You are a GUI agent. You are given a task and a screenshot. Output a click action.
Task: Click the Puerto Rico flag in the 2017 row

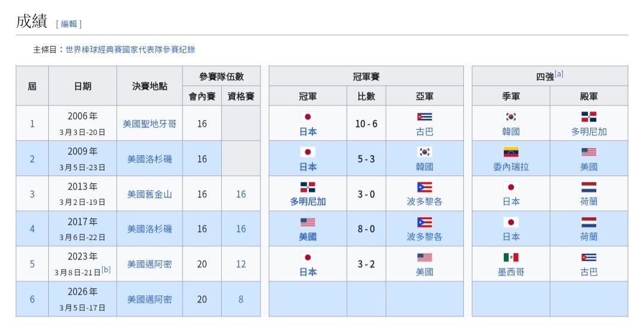click(425, 222)
